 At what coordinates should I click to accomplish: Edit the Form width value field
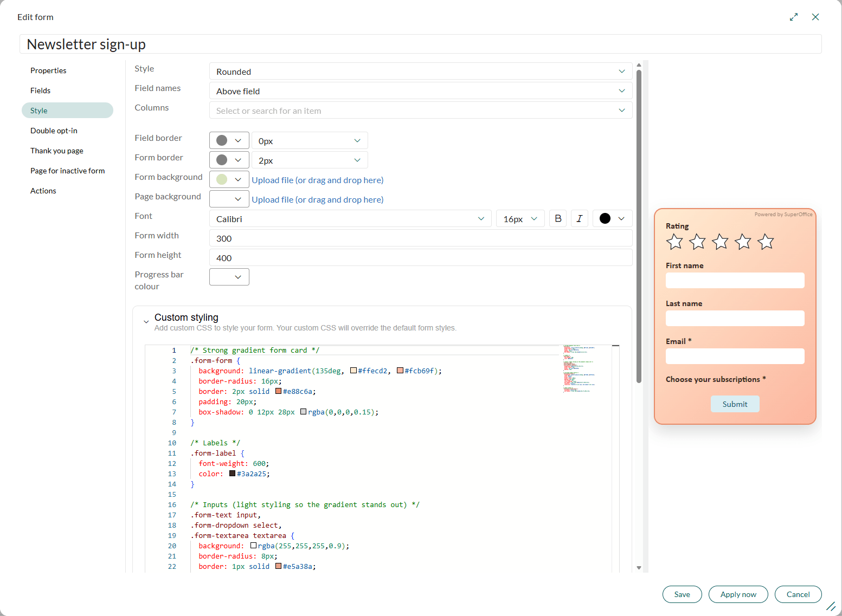(x=420, y=238)
